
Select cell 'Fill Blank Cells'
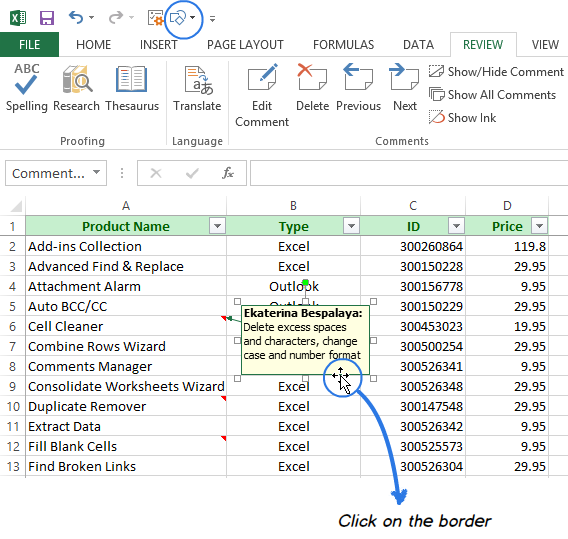click(x=126, y=446)
